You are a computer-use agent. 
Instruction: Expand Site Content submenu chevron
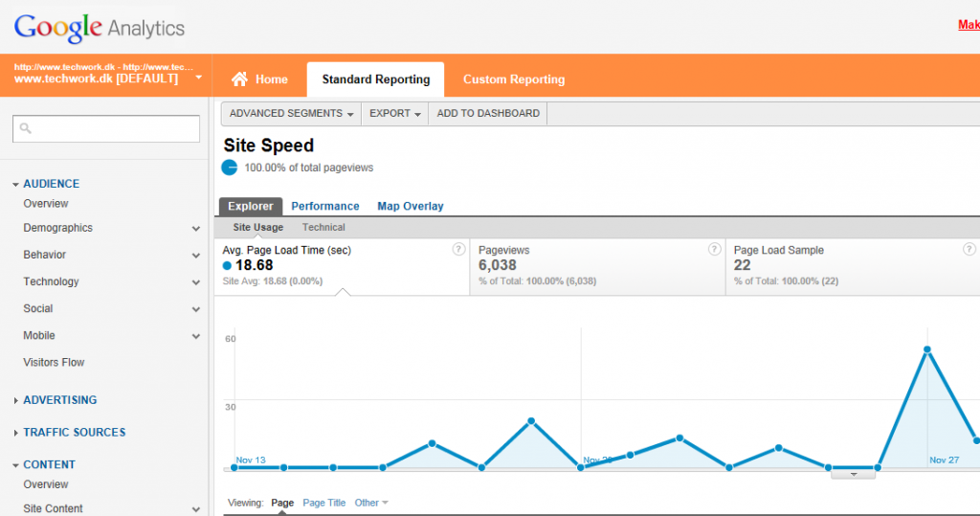(195, 509)
